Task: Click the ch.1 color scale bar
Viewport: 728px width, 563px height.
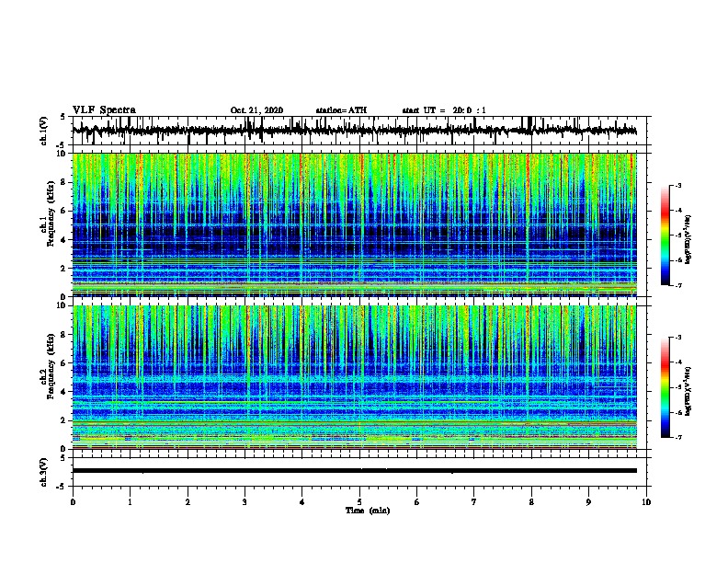Action: (x=665, y=236)
